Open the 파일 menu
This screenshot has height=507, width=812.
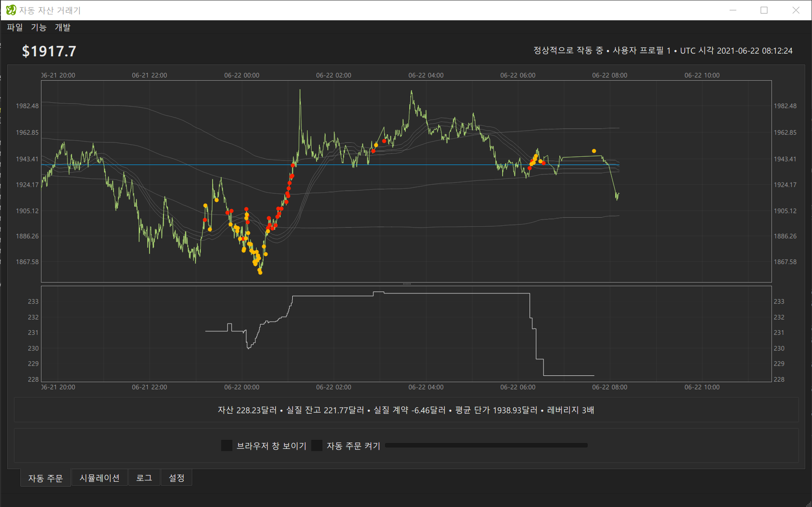15,27
